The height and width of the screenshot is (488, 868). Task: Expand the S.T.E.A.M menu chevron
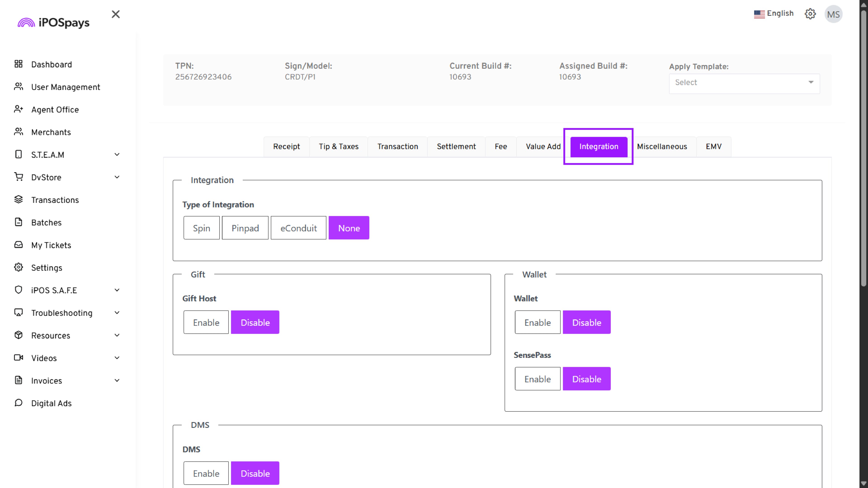click(x=117, y=155)
